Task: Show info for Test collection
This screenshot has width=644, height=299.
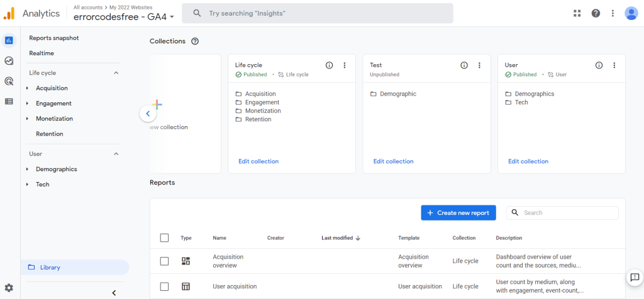Action: (464, 65)
